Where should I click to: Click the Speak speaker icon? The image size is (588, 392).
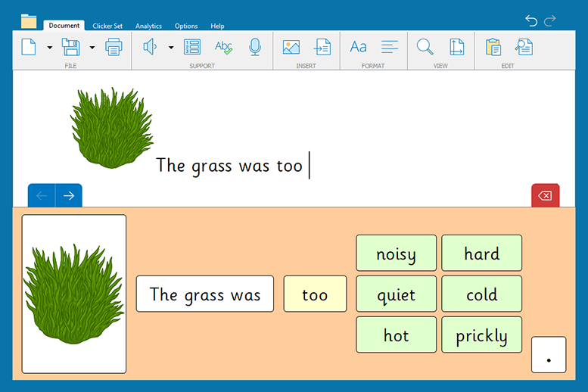150,47
